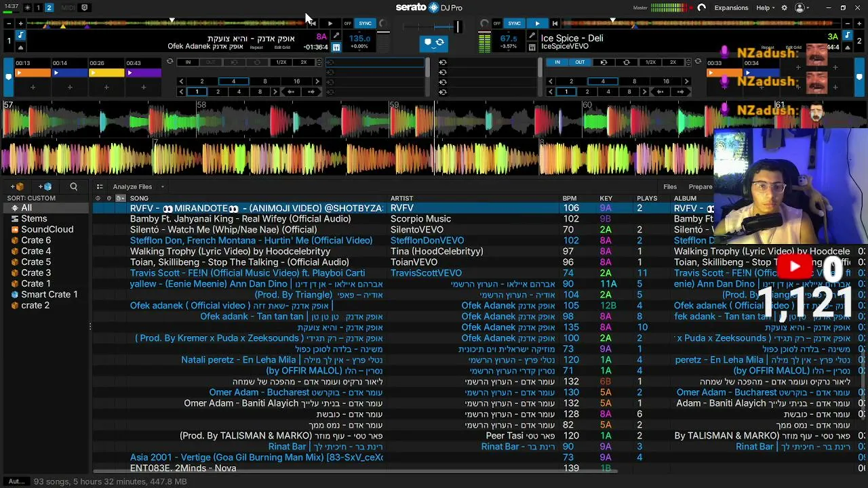Open the column chooser dropdown in library header
The image size is (868, 488).
[x=121, y=198]
